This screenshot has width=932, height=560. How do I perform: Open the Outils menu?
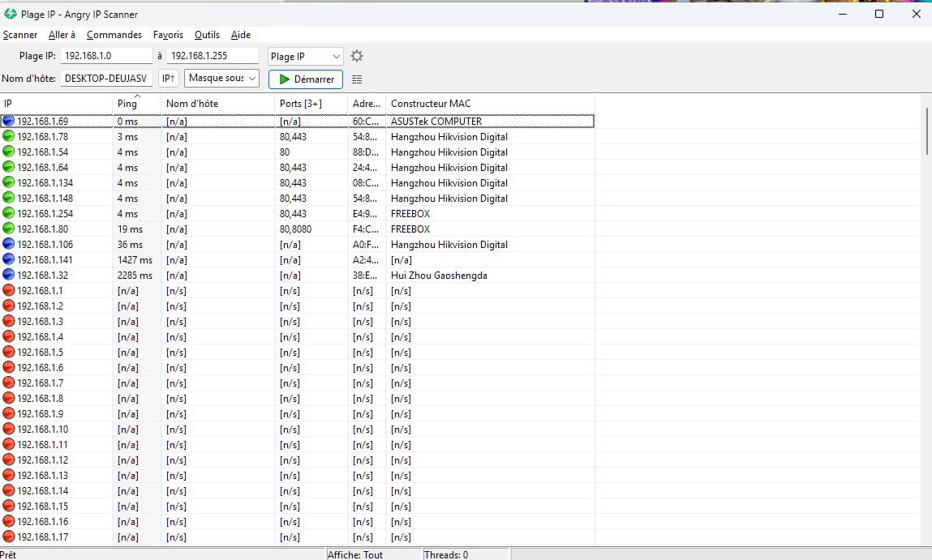point(207,35)
